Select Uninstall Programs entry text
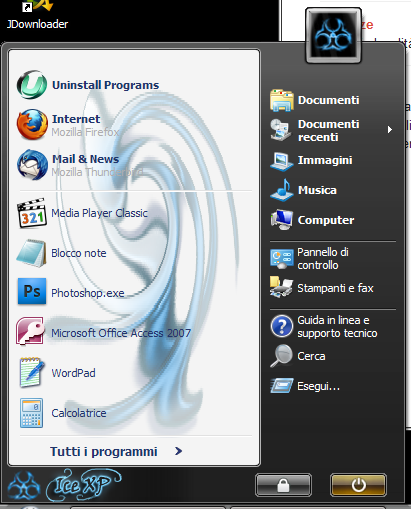This screenshot has height=509, width=411. click(x=105, y=85)
